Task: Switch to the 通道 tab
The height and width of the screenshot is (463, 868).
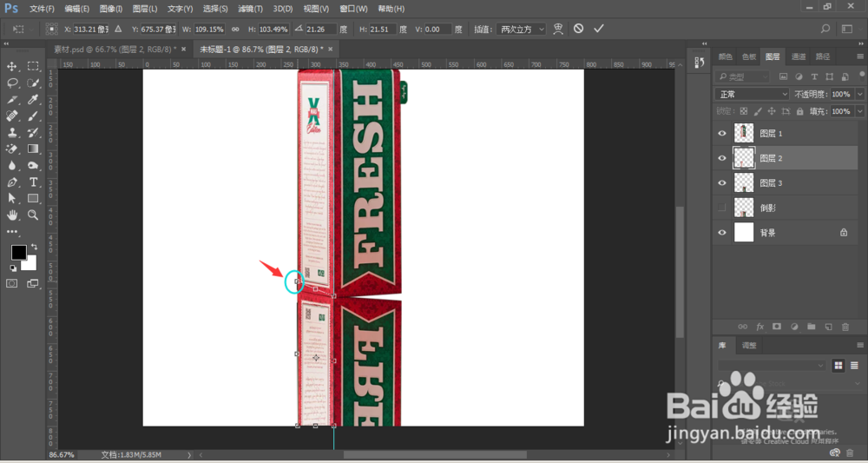Action: 799,56
